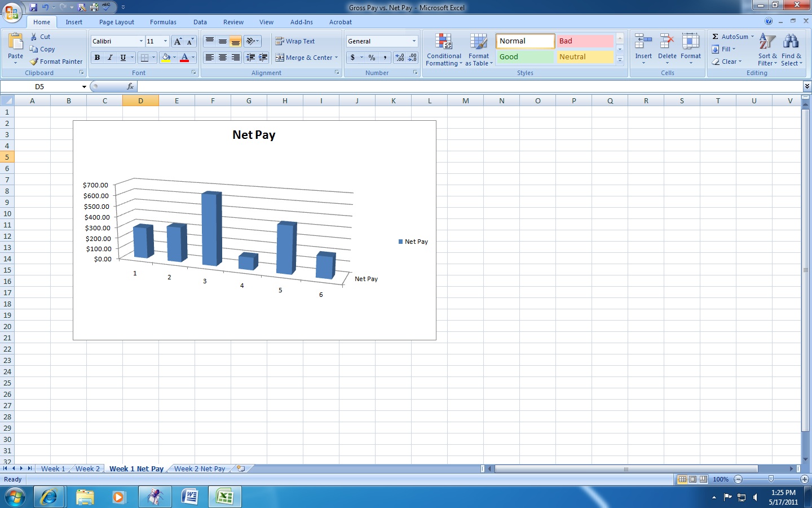Viewport: 812px width, 508px height.
Task: Select column D header
Action: point(140,100)
